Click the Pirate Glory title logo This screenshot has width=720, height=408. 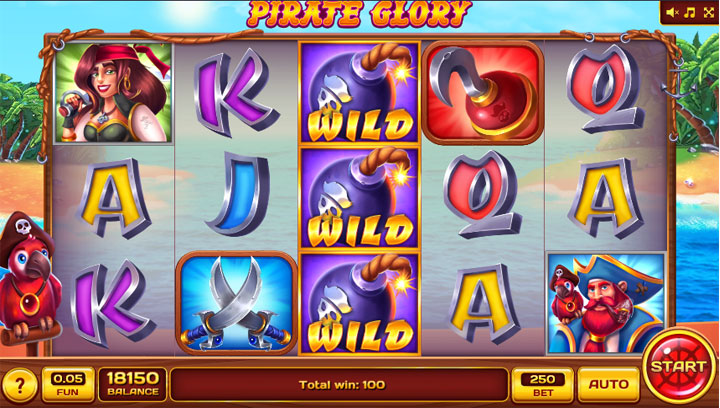[360, 14]
